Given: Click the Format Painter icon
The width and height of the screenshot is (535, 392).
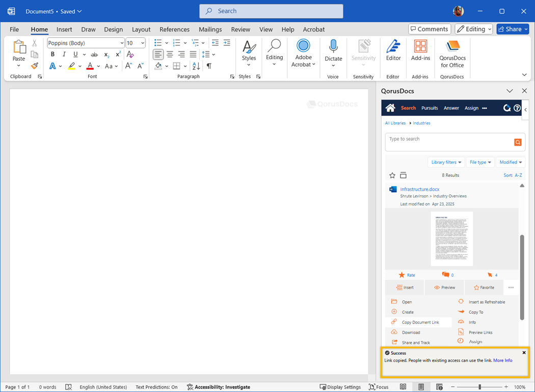Looking at the screenshot, I should point(35,66).
